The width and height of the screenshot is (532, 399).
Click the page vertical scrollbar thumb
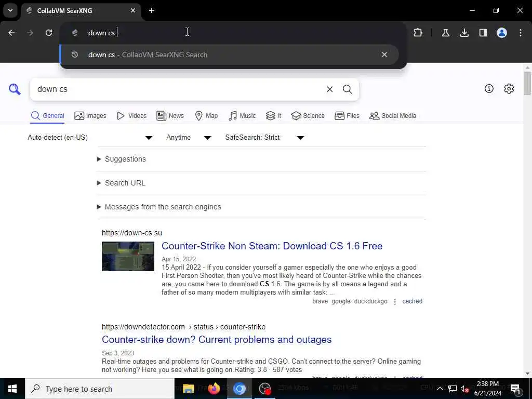click(x=527, y=84)
